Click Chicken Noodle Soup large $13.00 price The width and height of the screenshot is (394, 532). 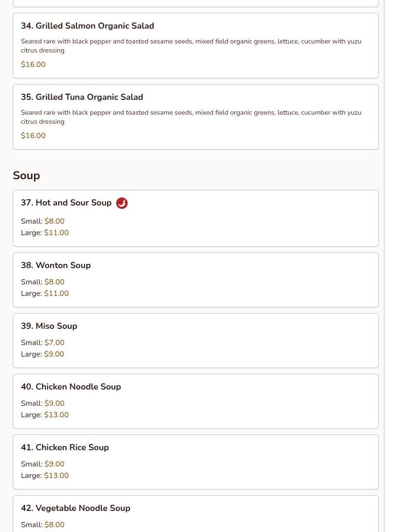click(56, 415)
